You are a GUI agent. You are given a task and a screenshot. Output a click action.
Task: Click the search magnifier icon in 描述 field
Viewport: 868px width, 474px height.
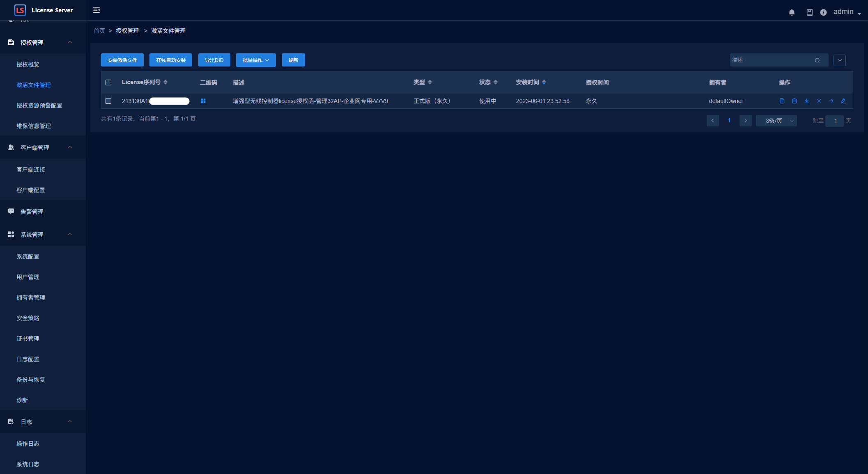point(817,60)
